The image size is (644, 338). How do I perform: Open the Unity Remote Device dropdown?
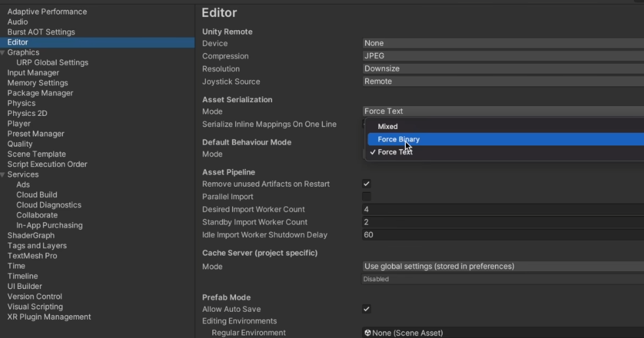coord(503,43)
